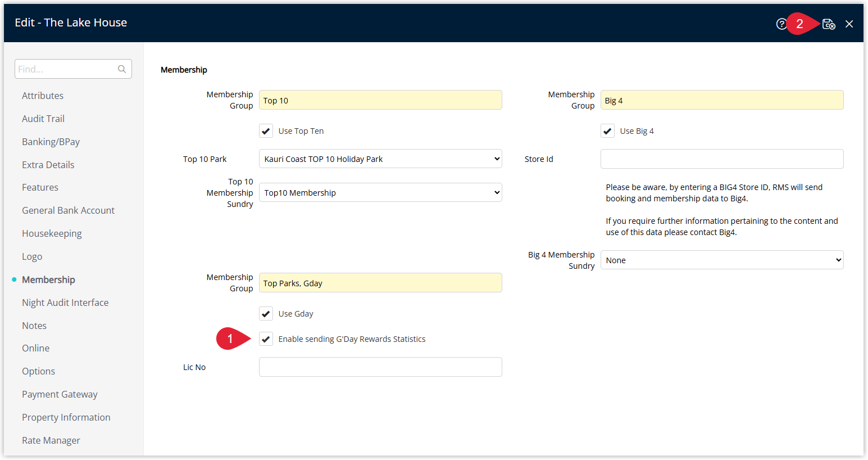Go to Property Information section

[x=66, y=417]
